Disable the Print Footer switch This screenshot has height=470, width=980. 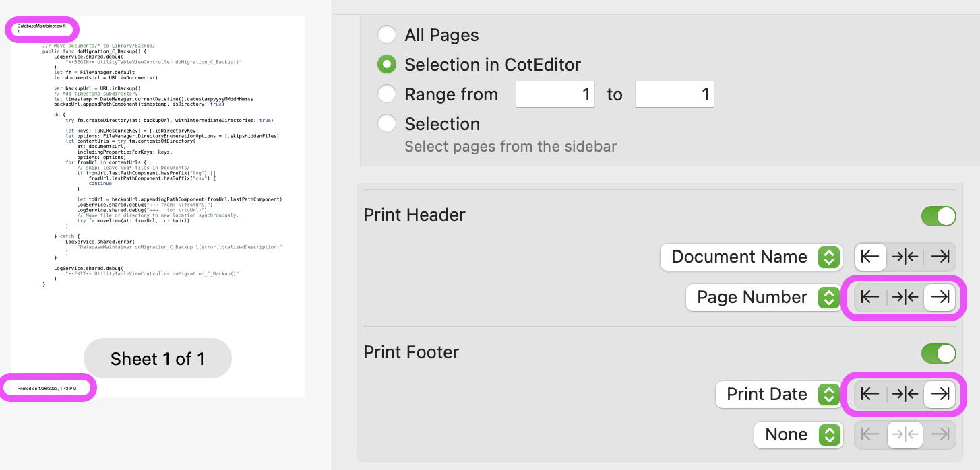tap(938, 353)
